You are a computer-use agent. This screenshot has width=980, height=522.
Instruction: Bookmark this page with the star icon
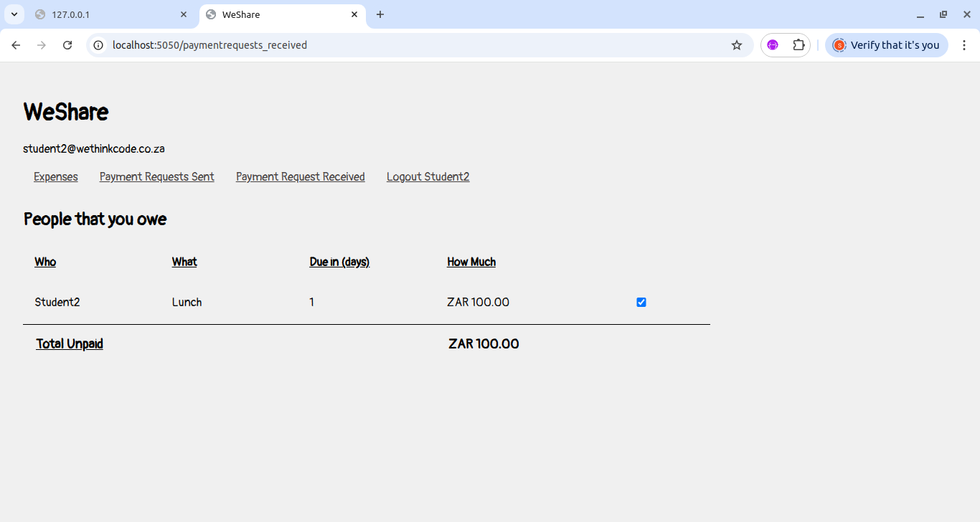coord(737,44)
